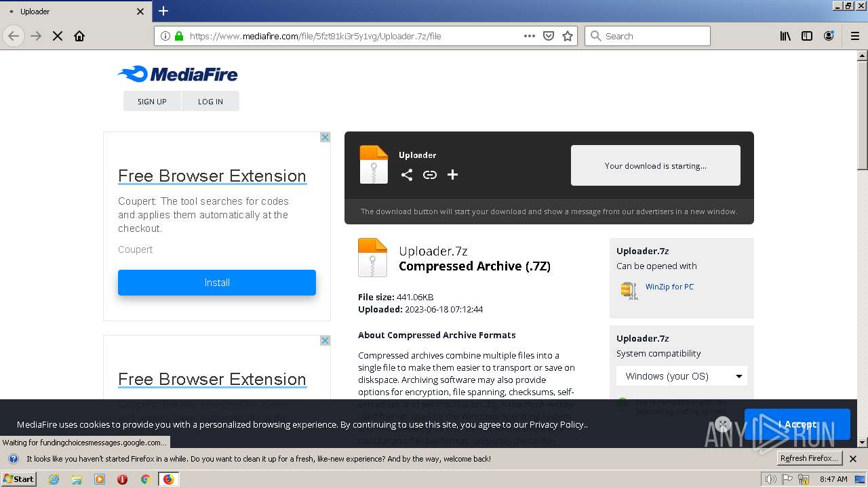Click the volume tray icon
Image resolution: width=868 pixels, height=488 pixels.
pyautogui.click(x=771, y=479)
